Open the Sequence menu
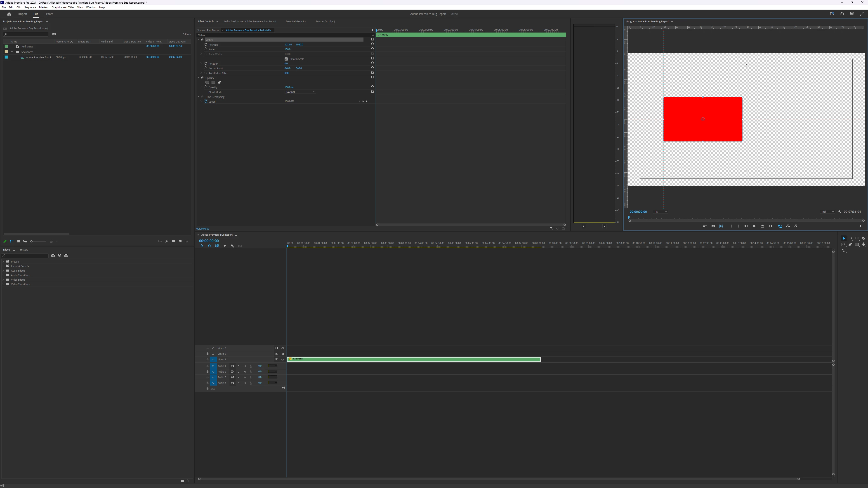Screen dimensions: 868x488 tap(30, 7)
